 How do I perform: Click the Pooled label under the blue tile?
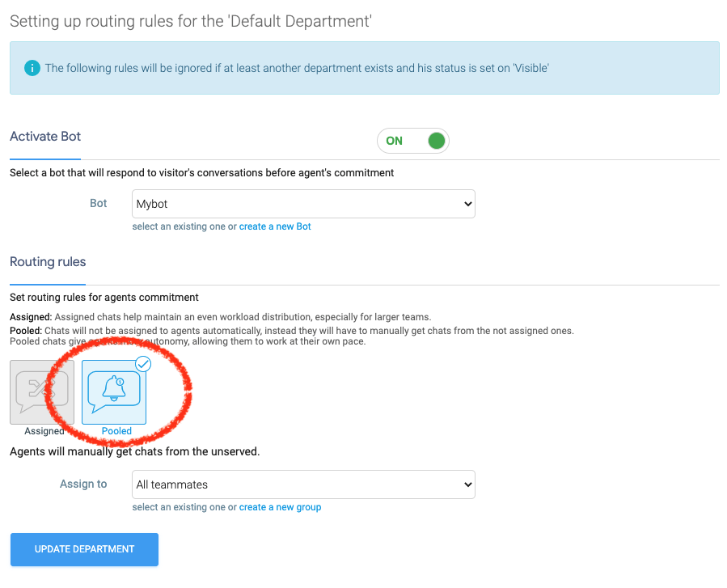[116, 431]
